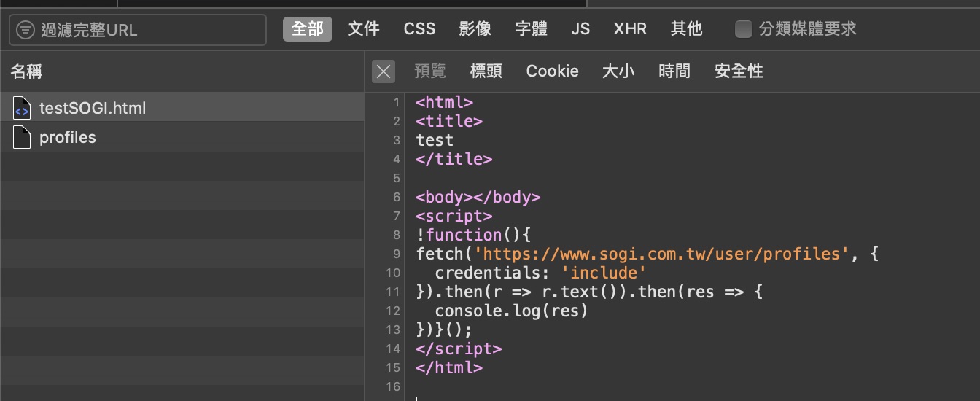Image resolution: width=980 pixels, height=401 pixels.
Task: Close the resource detail pane
Action: click(x=384, y=71)
